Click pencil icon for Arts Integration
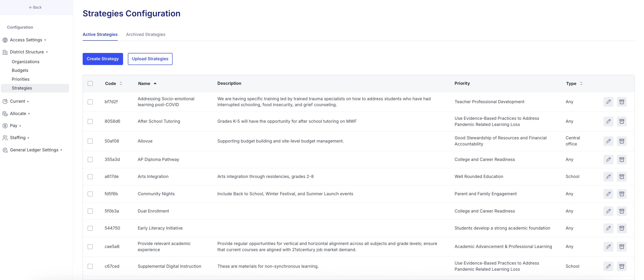Viewport: 644px width, 280px height. (x=608, y=177)
